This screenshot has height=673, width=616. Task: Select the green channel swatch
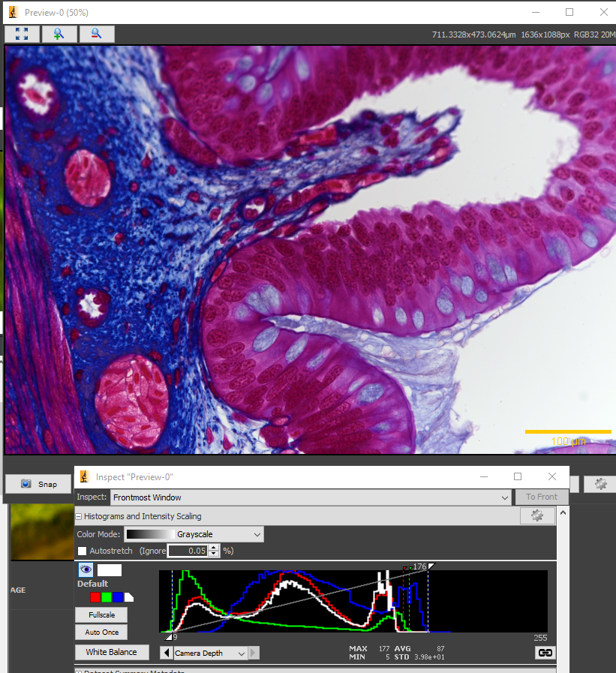click(107, 597)
